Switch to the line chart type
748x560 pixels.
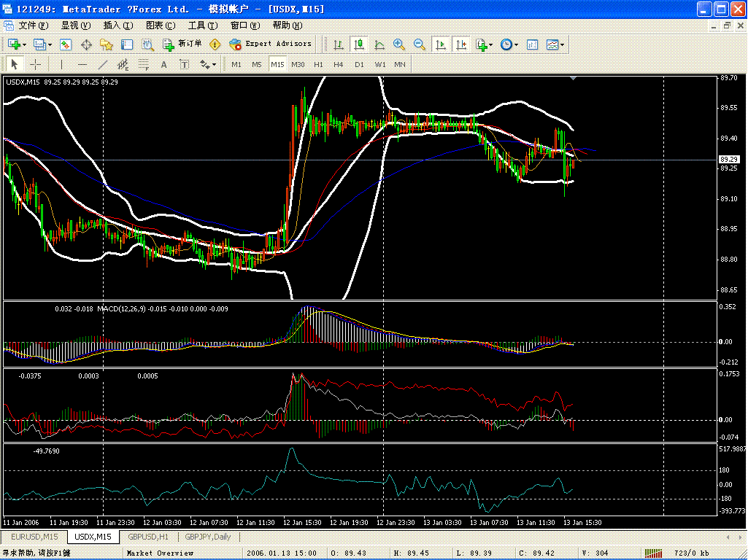[379, 44]
